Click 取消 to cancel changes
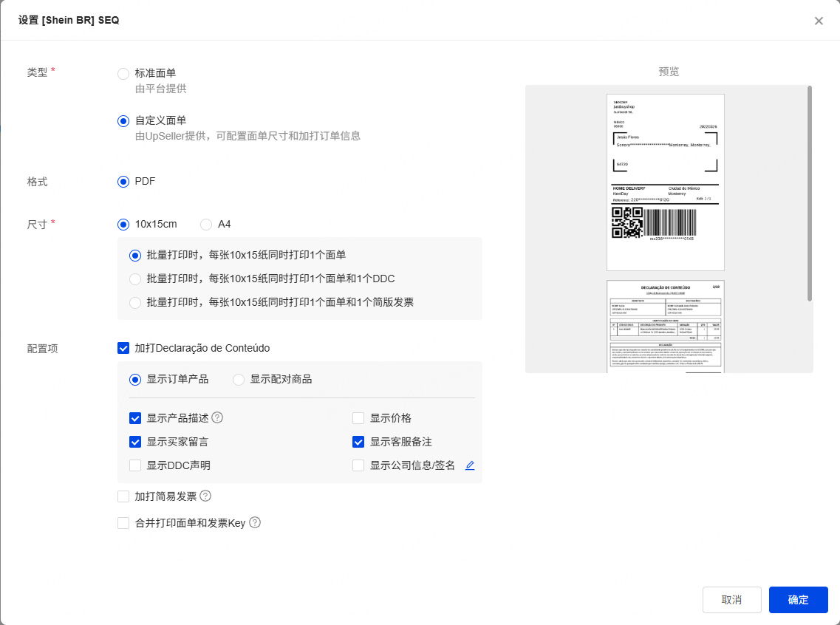Screen dimensions: 840x625 click(731, 600)
